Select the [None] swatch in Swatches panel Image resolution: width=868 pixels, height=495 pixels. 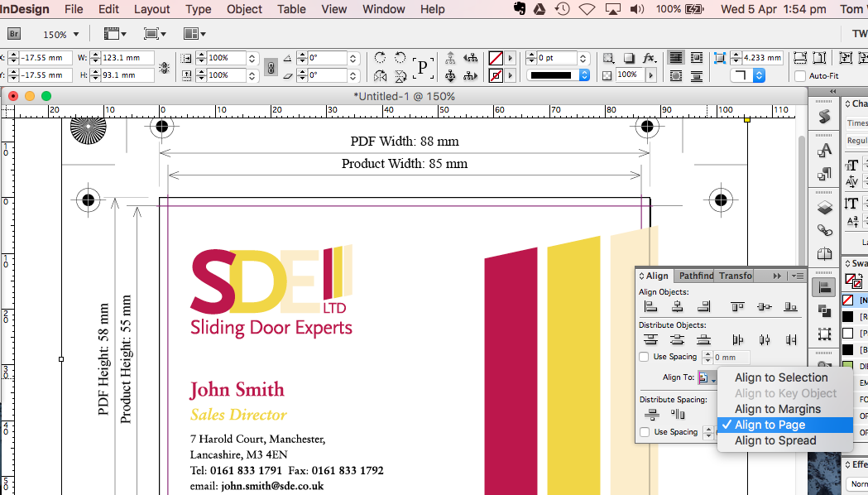pyautogui.click(x=855, y=300)
